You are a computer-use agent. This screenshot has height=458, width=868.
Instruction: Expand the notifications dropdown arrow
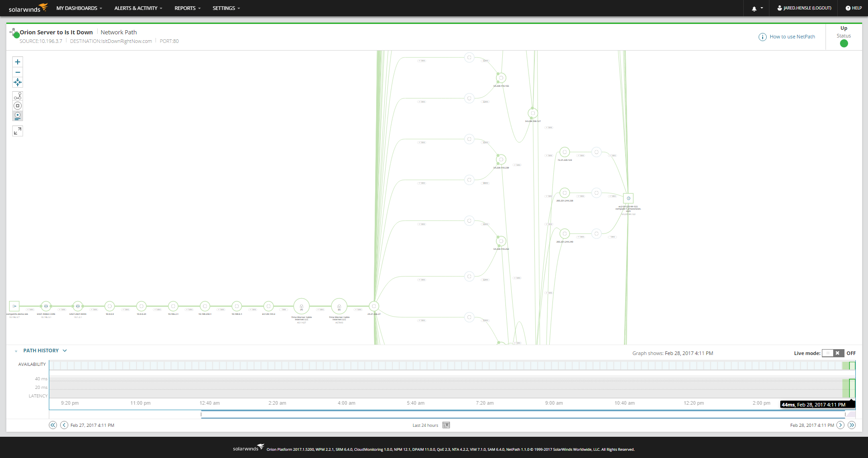click(762, 8)
